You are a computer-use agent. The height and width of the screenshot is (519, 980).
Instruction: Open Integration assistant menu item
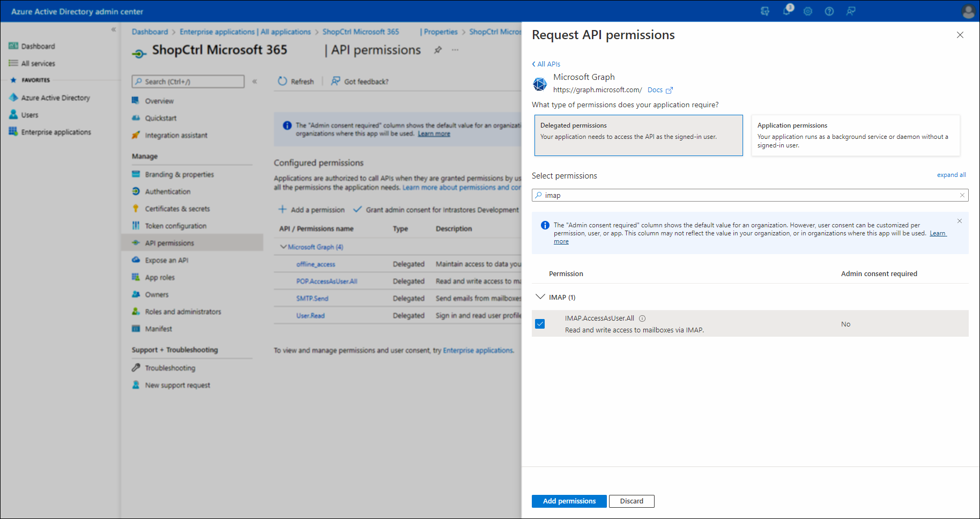coord(176,135)
